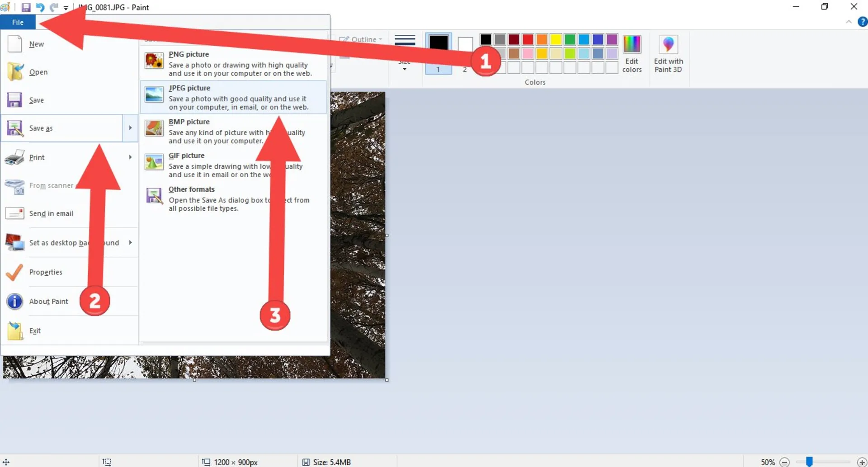Open the Size line thickness dropdown
The height and width of the screenshot is (467, 868).
pos(405,53)
